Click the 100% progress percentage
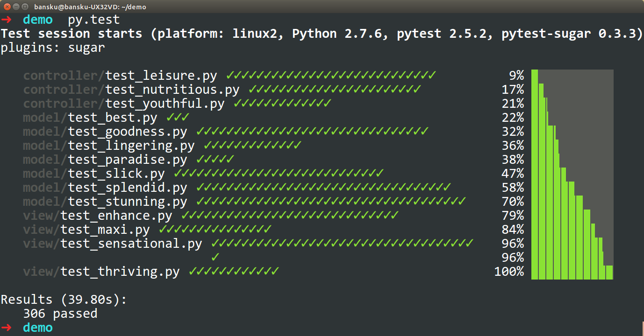The width and height of the screenshot is (644, 336). pyautogui.click(x=509, y=272)
